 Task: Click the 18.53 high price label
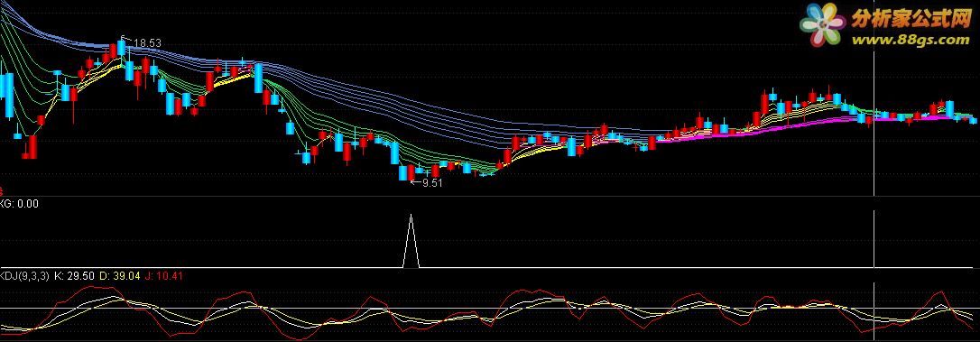tap(147, 43)
